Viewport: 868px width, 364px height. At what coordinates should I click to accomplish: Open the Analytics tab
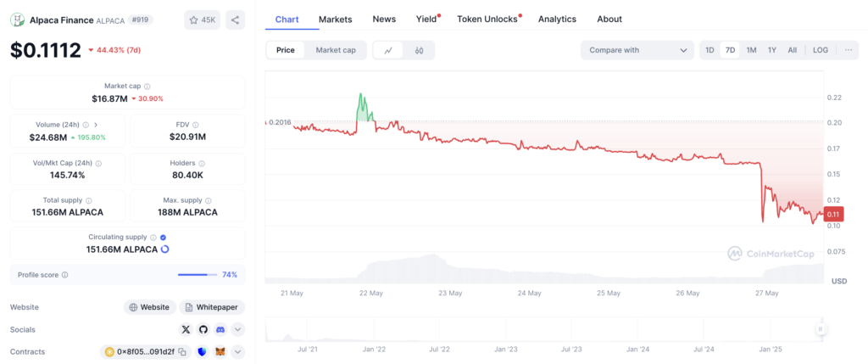tap(557, 19)
